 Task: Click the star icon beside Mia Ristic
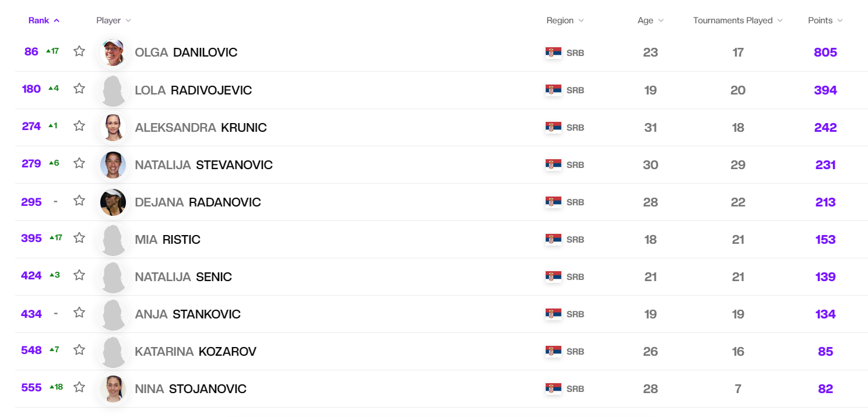pyautogui.click(x=79, y=238)
